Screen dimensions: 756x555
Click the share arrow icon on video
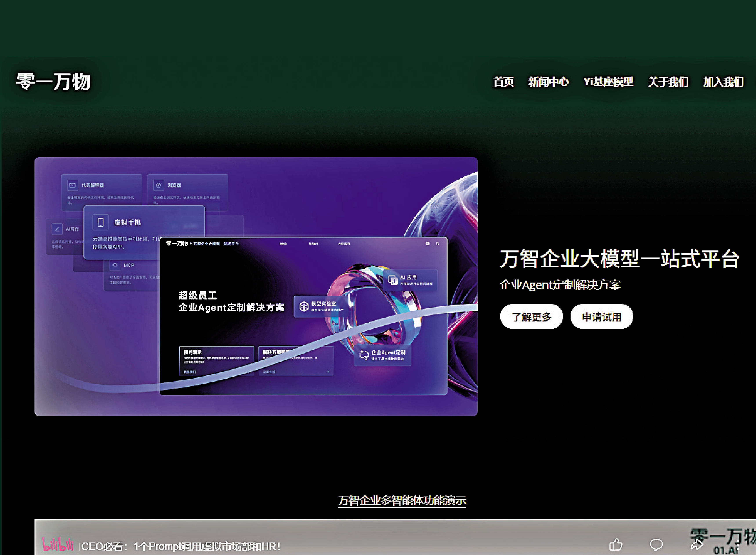click(x=697, y=545)
